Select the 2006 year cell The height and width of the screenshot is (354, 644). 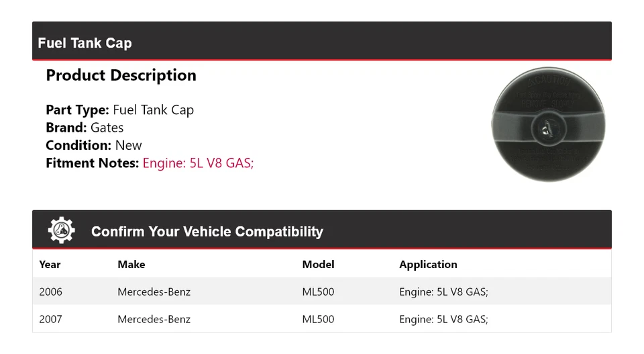(x=50, y=292)
